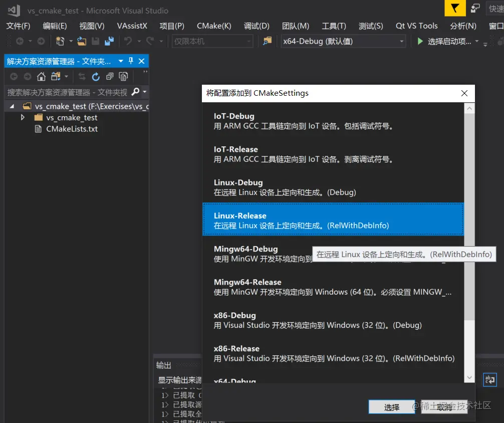
Task: Open the 文件(F) menu
Action: coord(19,26)
